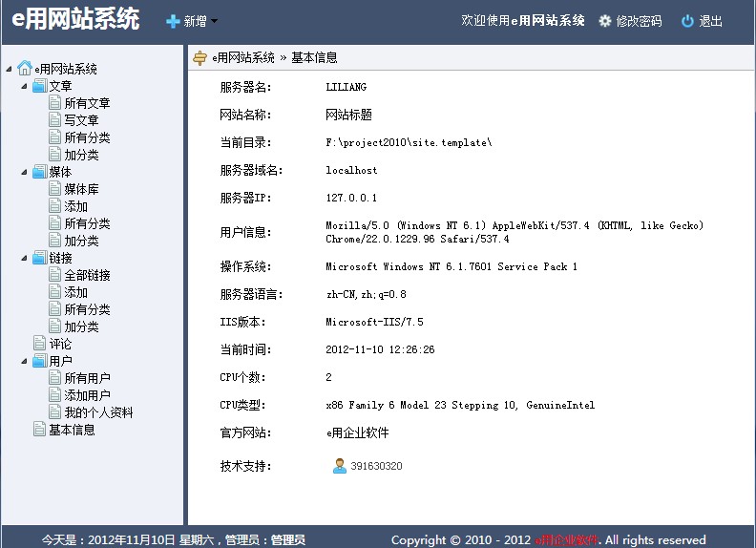This screenshot has width=756, height=548.
Task: Click the 评论 document icon
Action: pos(39,343)
